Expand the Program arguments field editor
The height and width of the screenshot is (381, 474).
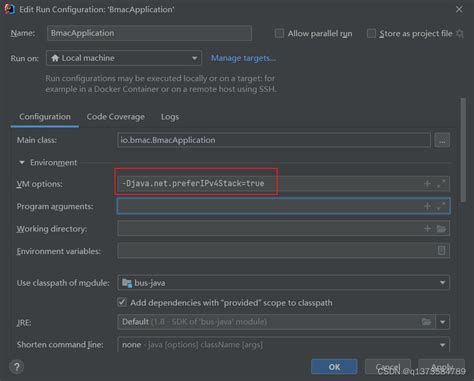point(441,206)
